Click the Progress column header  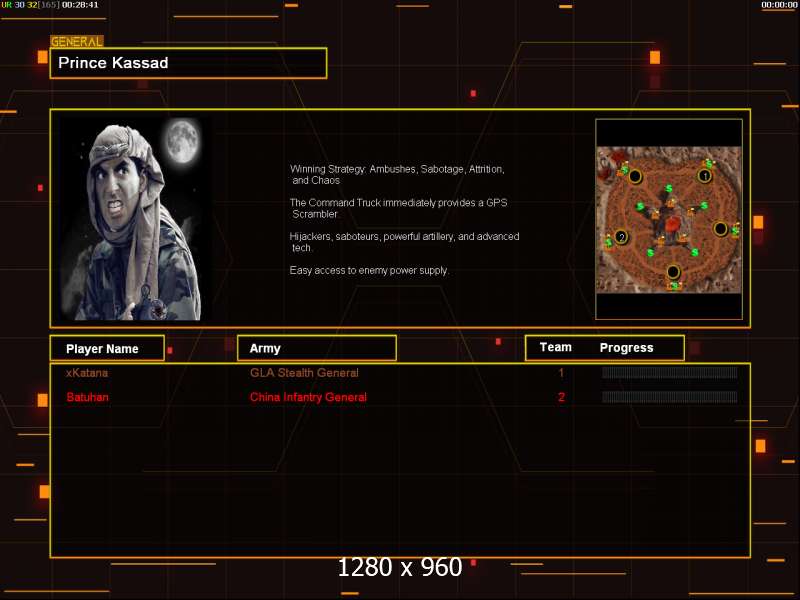pyautogui.click(x=627, y=347)
